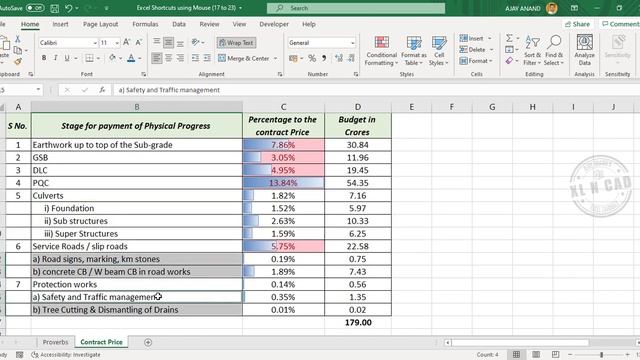Open the Review ribbon tab
640x360 pixels.
coord(209,24)
